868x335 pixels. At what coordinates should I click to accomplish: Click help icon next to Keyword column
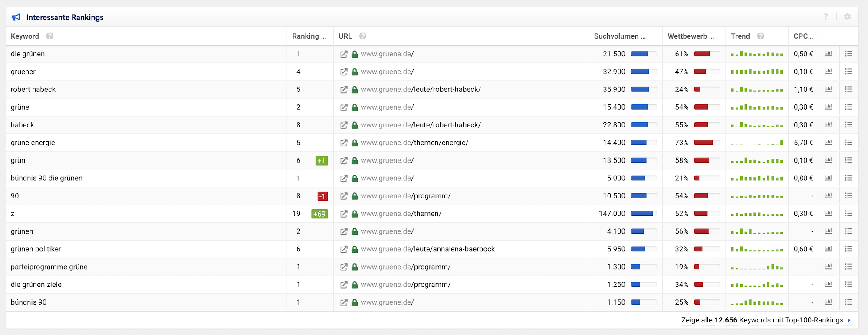(50, 36)
